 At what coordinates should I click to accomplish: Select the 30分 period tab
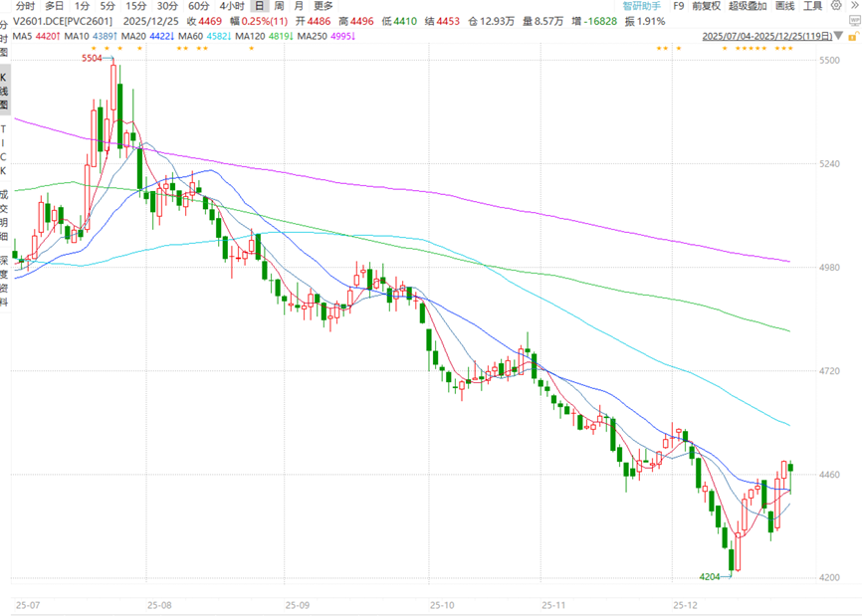click(167, 6)
